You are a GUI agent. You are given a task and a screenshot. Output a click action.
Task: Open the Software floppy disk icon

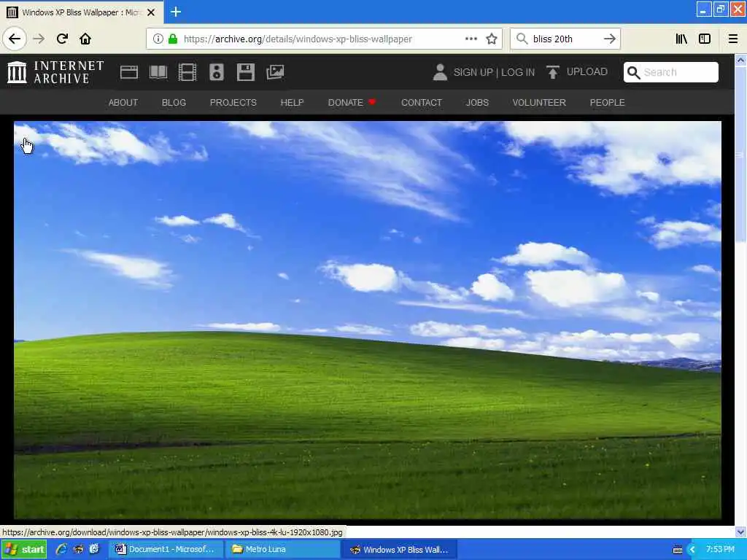246,72
